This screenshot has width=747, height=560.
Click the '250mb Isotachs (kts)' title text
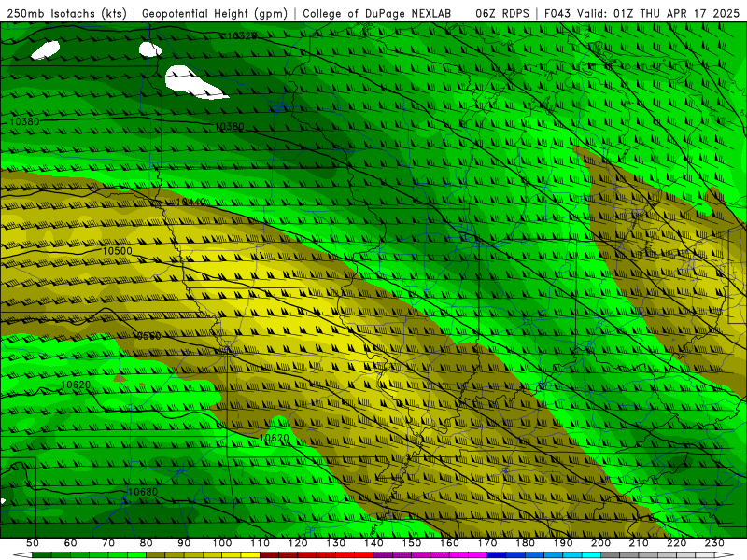66,13
